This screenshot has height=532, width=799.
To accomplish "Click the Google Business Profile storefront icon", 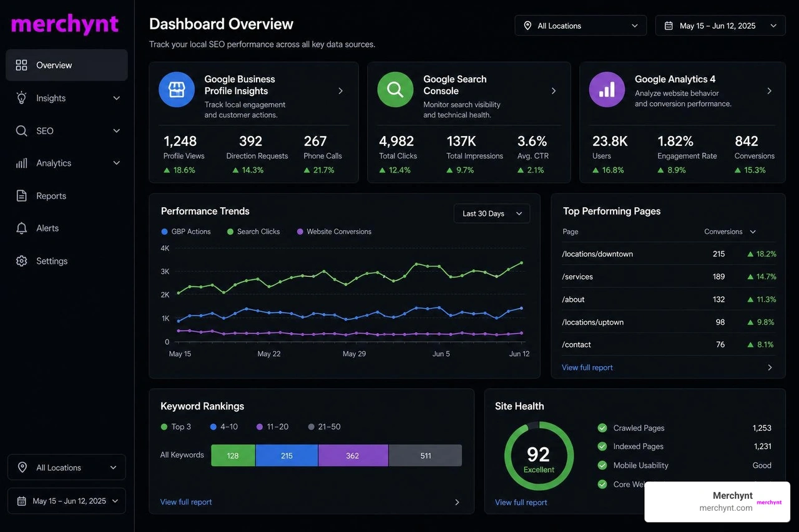I will tap(177, 90).
